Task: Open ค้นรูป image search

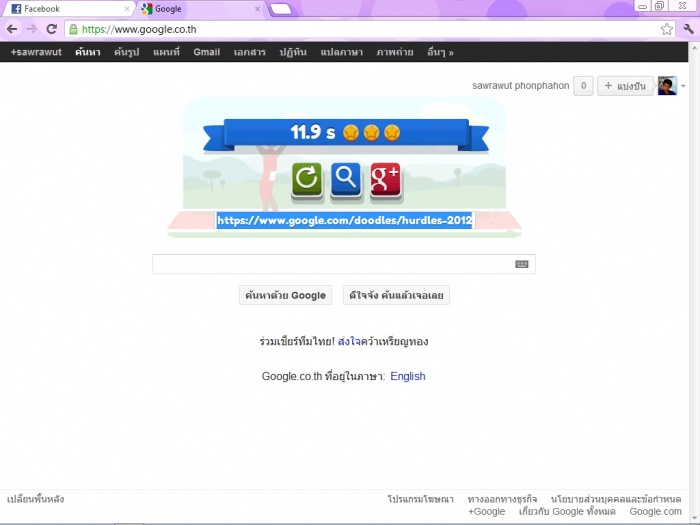Action: [126, 52]
